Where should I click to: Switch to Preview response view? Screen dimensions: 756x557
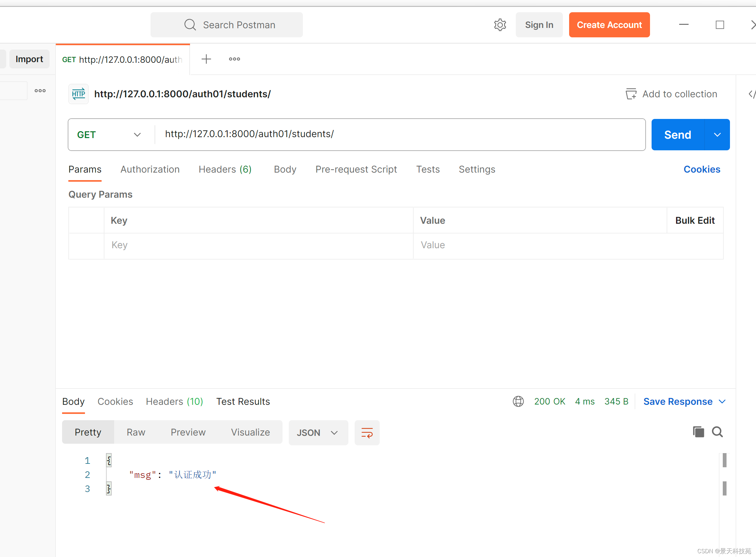click(x=188, y=432)
